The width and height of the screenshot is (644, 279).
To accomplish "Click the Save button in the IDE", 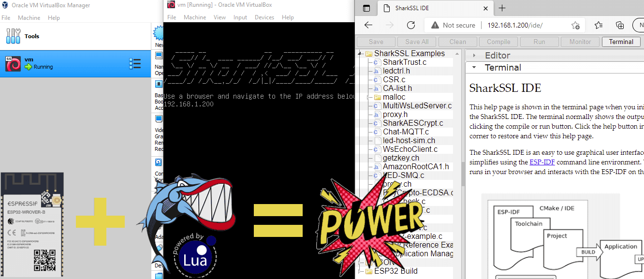I will click(x=376, y=42).
